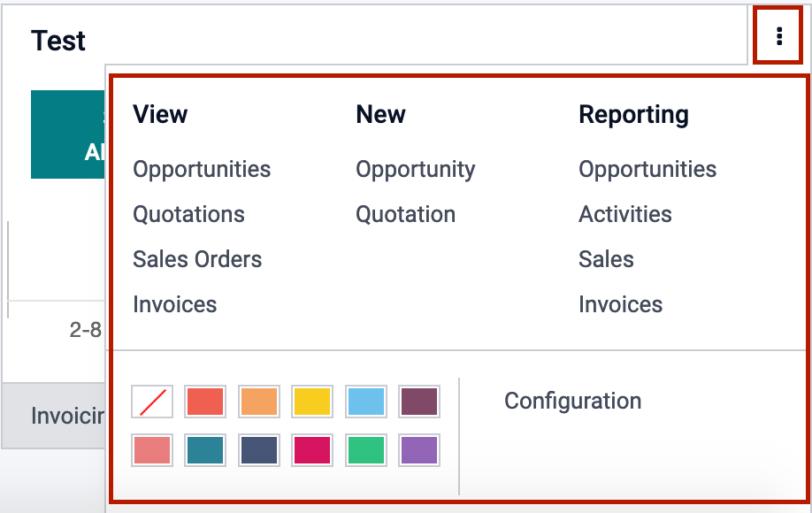Choose the dark navy blue swatch

[x=258, y=449]
